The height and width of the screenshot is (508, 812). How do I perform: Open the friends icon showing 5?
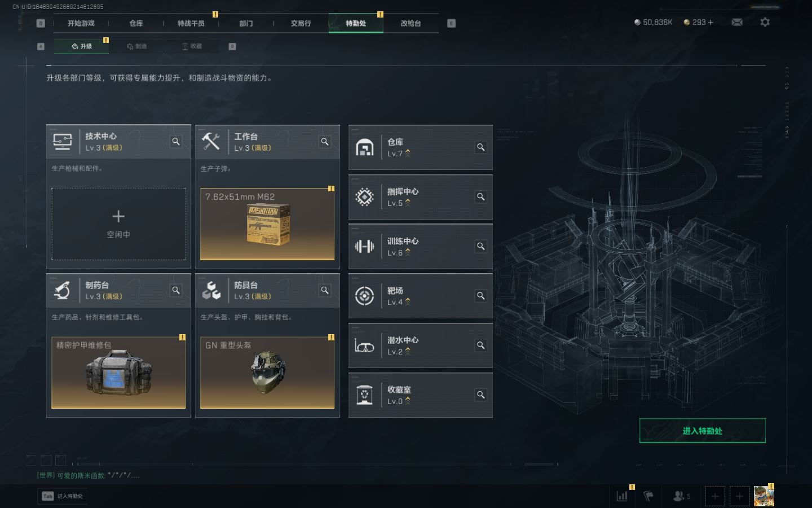pos(682,496)
